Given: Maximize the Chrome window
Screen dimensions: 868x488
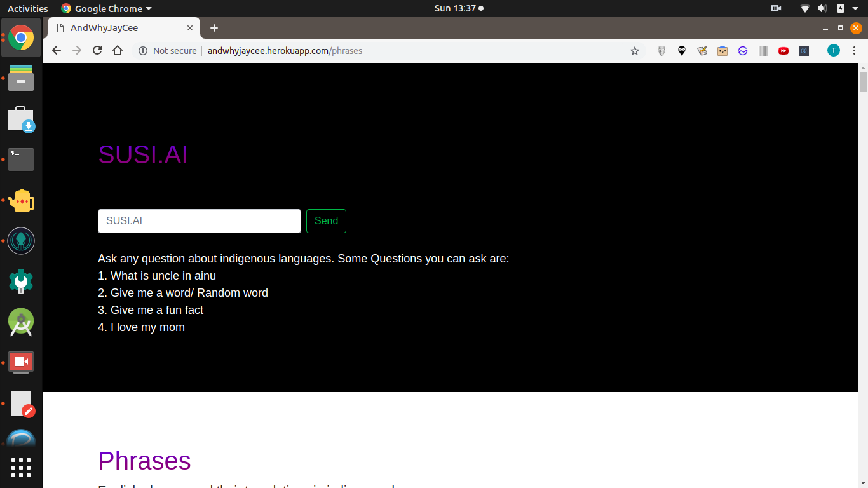Looking at the screenshot, I should click(841, 28).
